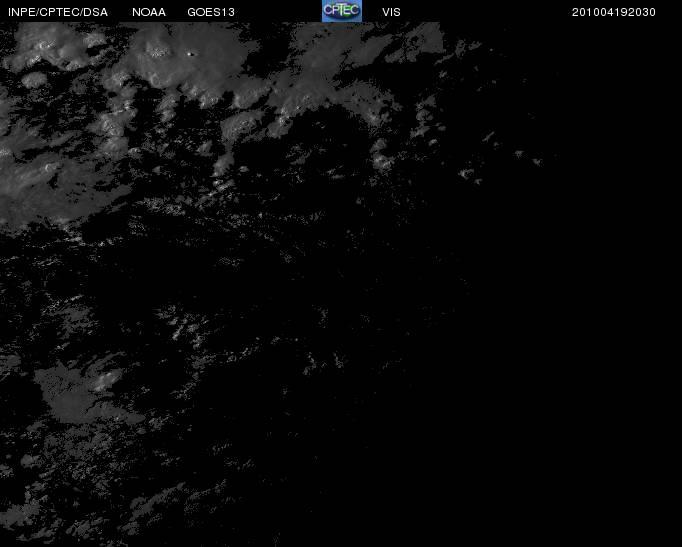Click the INPE/CPTEC/DSA header text
The width and height of the screenshot is (682, 547).
tap(58, 12)
